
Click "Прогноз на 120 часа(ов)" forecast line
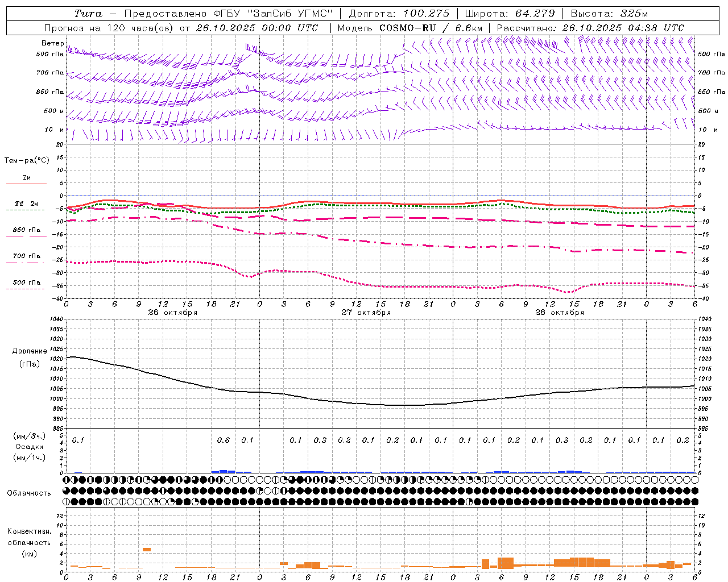(108, 28)
